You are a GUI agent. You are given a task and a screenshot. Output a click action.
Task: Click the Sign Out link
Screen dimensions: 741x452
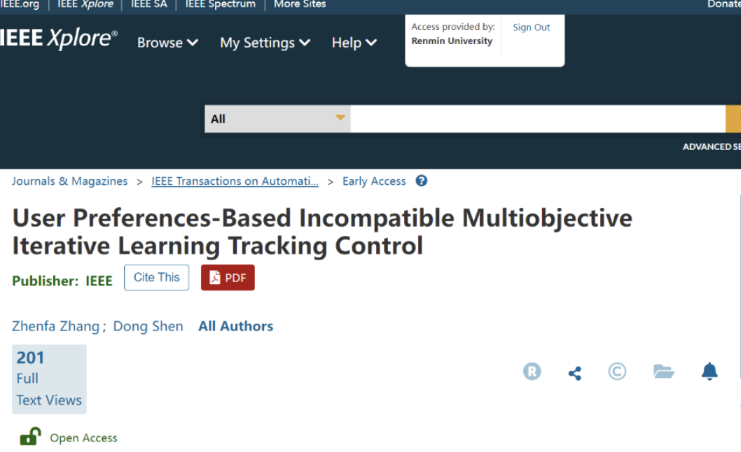(531, 27)
